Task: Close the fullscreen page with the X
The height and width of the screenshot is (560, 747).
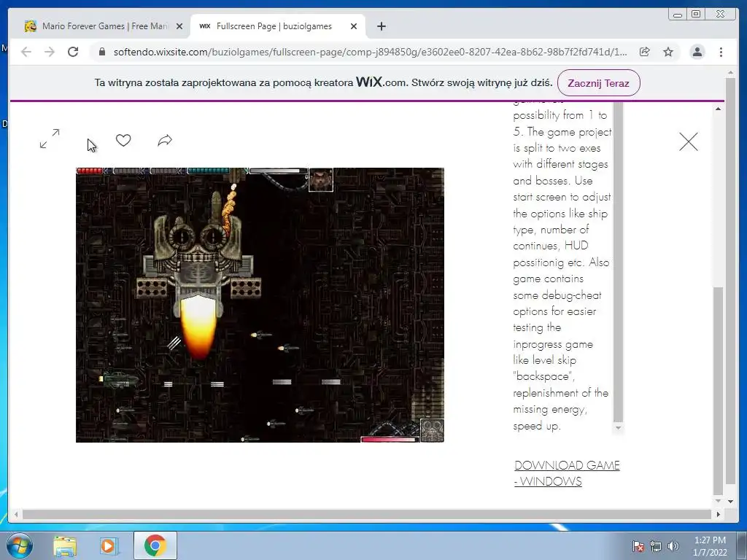Action: 689,142
